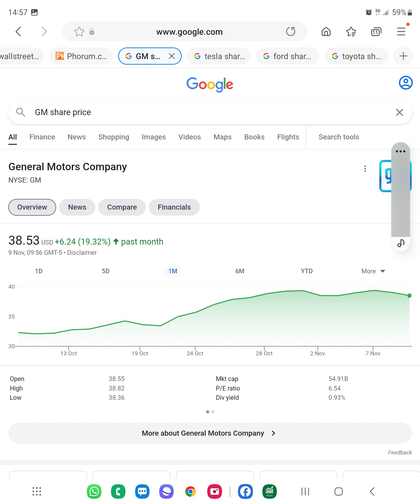
Task: Open the browser hamburger menu
Action: [x=401, y=31]
